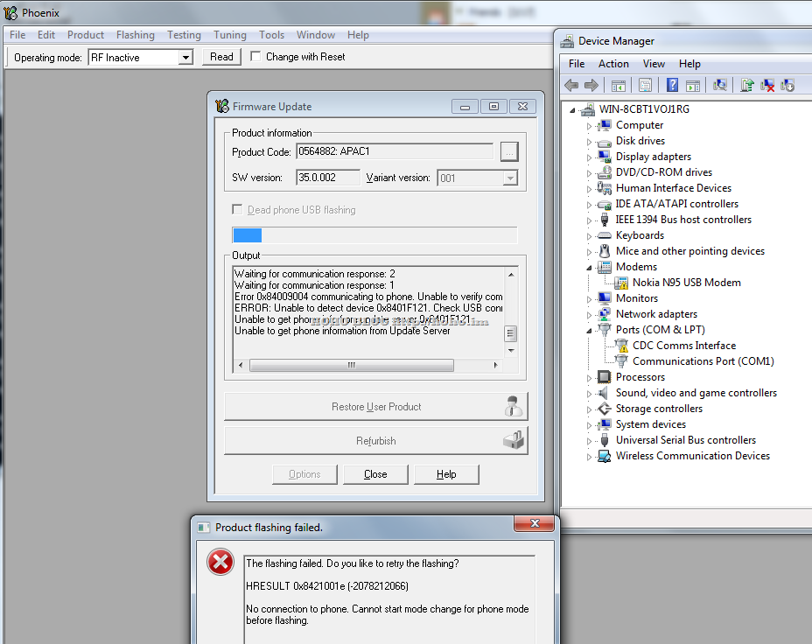Open the Variant version dropdown
This screenshot has width=812, height=644.
510,178
